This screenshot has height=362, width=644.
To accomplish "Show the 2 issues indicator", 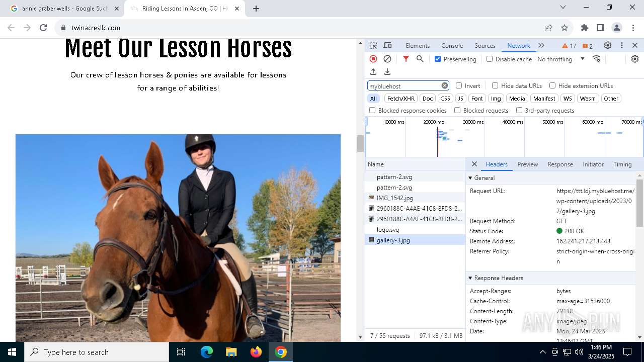I will coord(588,46).
